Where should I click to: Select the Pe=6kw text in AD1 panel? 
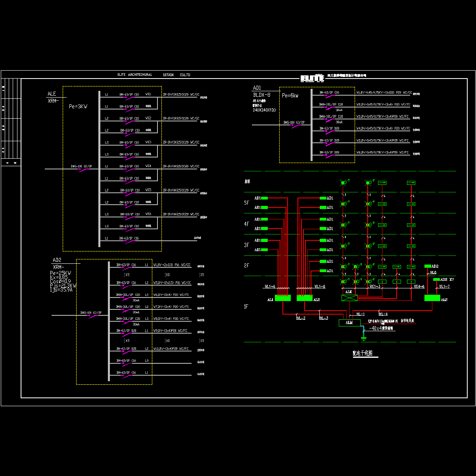tap(290, 96)
